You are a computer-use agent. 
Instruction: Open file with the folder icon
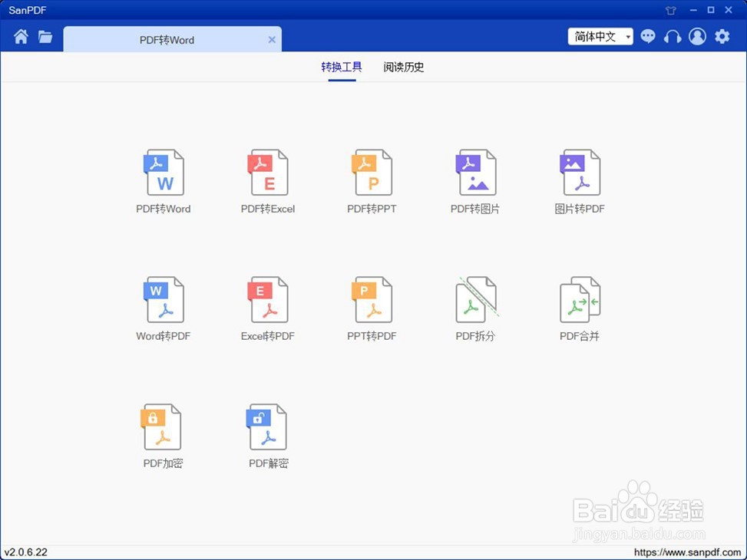pyautogui.click(x=45, y=36)
